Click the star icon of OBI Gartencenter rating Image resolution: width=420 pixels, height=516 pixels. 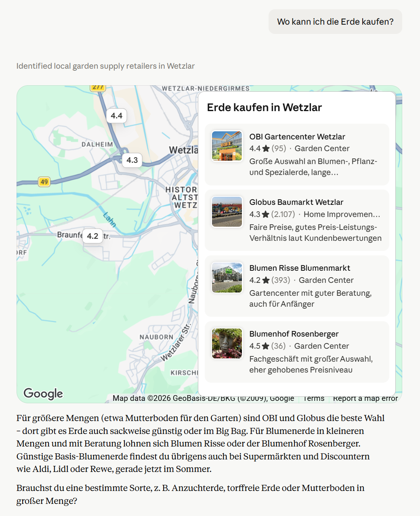(266, 148)
